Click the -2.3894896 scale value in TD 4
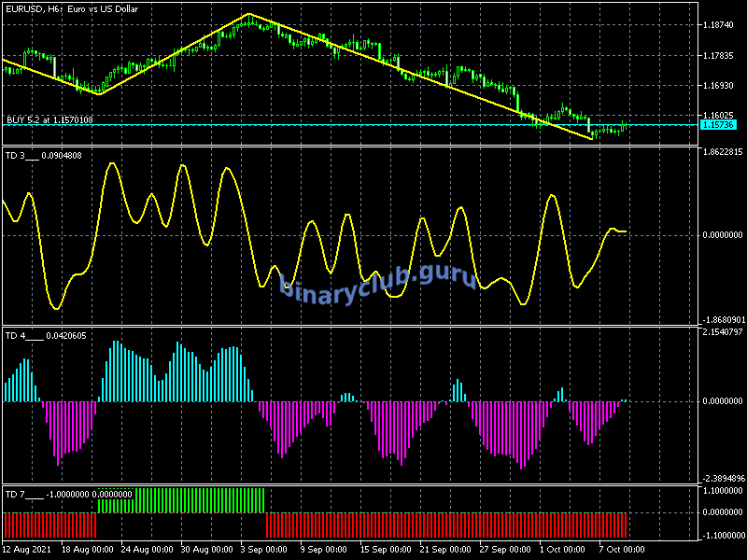The height and width of the screenshot is (560, 747). 722,477
